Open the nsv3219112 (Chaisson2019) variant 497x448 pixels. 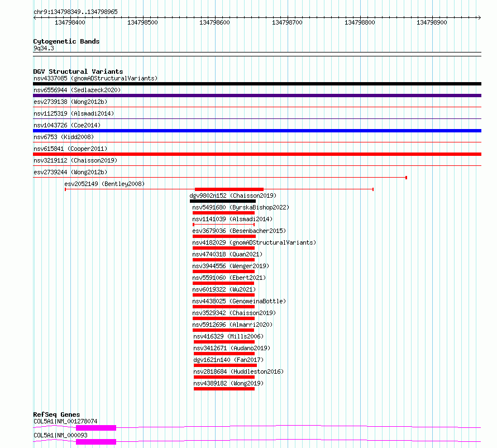pos(75,160)
